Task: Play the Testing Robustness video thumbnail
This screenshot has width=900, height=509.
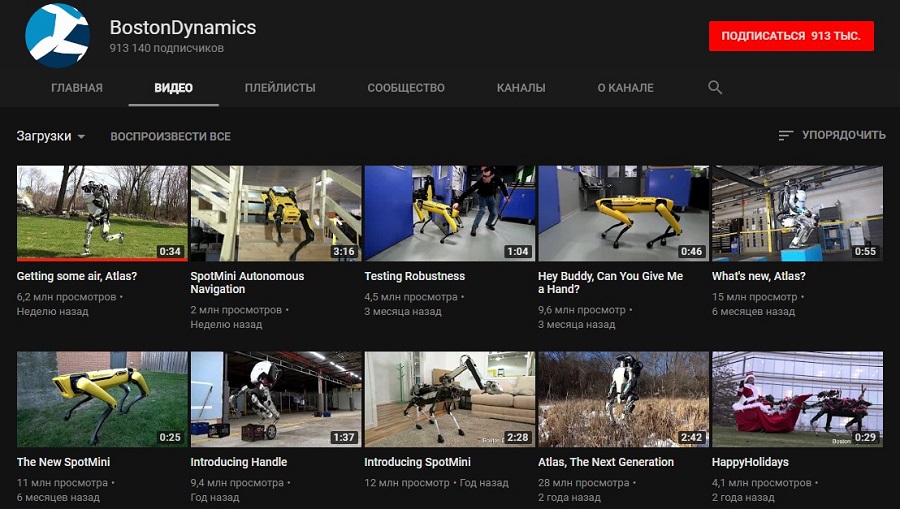Action: 450,213
